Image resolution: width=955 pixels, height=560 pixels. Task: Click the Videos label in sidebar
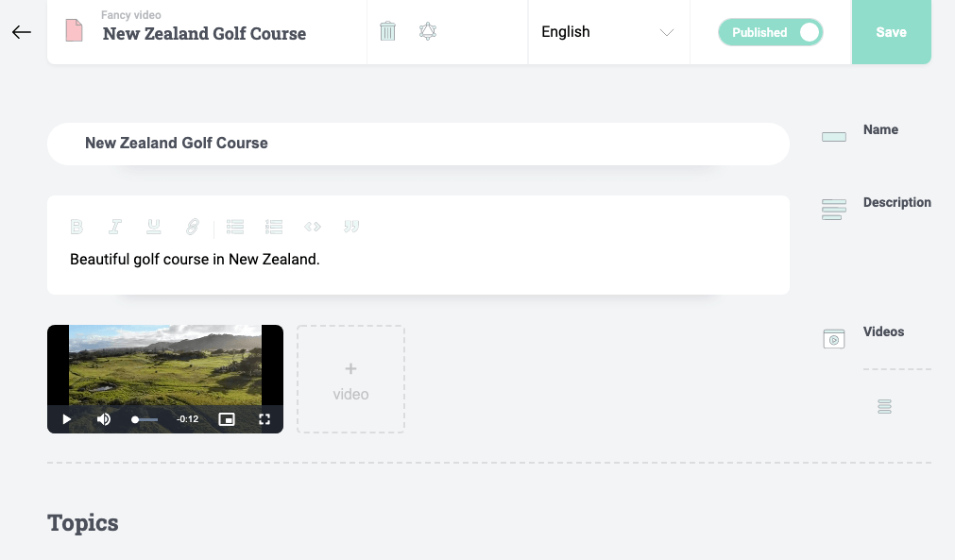pos(883,331)
